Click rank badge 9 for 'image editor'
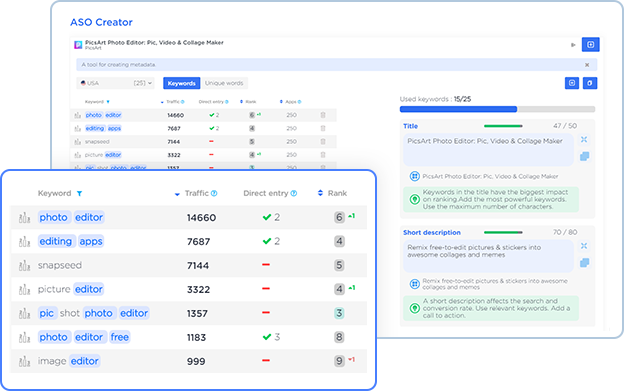This screenshot has width=624, height=391. pos(339,361)
